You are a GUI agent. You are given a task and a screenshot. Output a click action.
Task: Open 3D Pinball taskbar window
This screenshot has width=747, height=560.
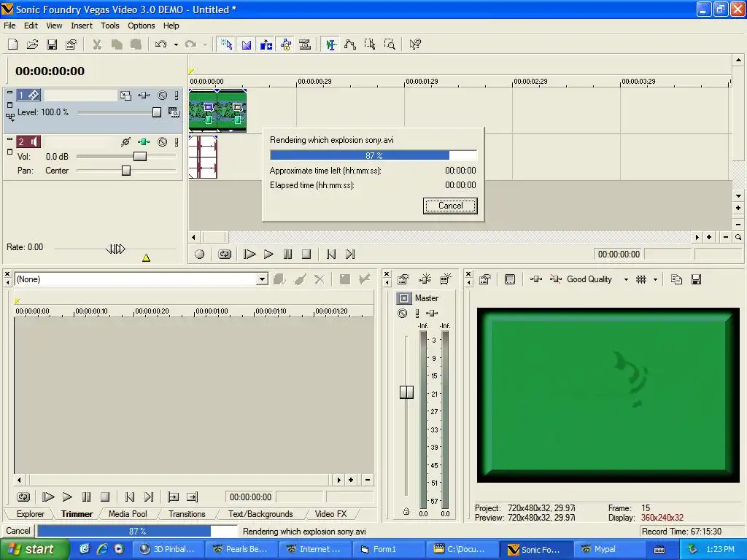click(167, 549)
